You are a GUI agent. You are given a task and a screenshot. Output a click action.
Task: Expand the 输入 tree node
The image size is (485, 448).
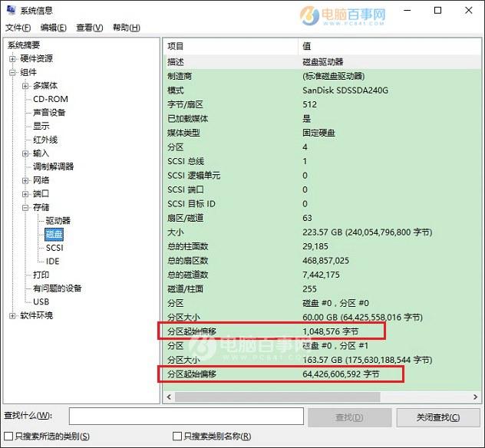point(25,153)
